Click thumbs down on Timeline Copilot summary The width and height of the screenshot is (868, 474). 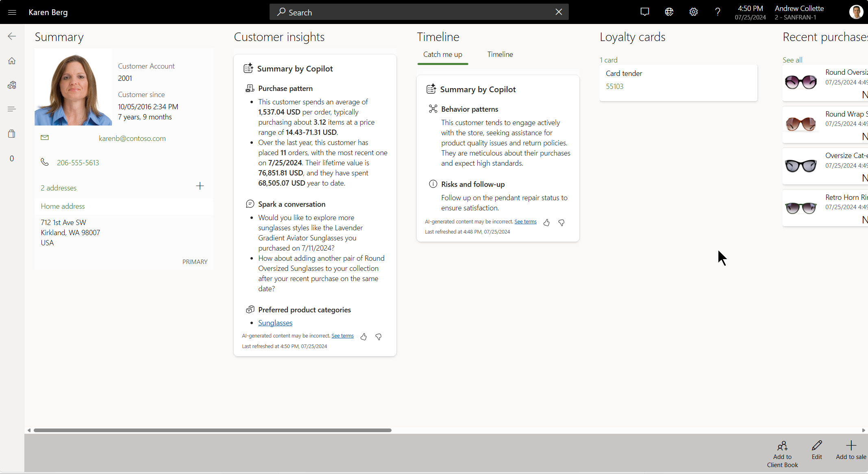[x=561, y=221]
